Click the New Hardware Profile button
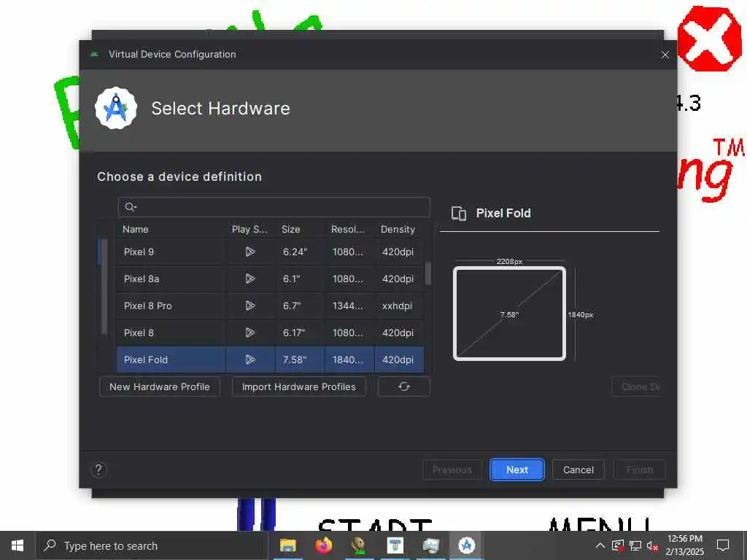 coord(160,386)
